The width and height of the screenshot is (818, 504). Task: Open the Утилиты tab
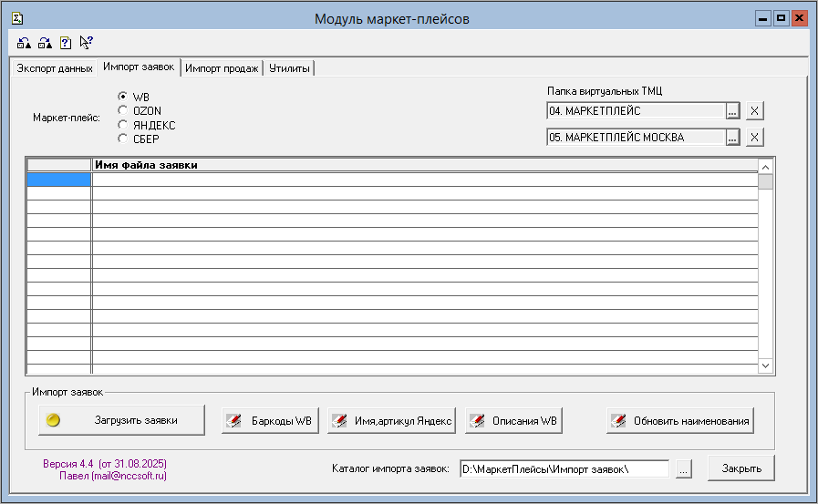(289, 68)
